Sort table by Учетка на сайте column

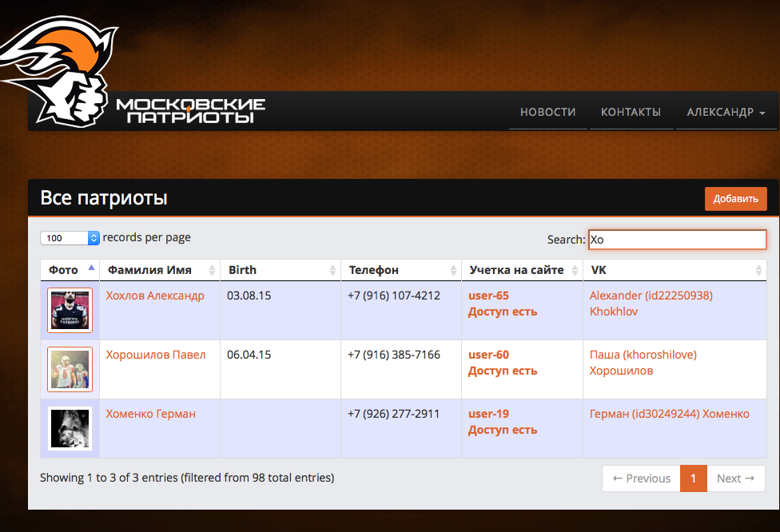(x=523, y=270)
